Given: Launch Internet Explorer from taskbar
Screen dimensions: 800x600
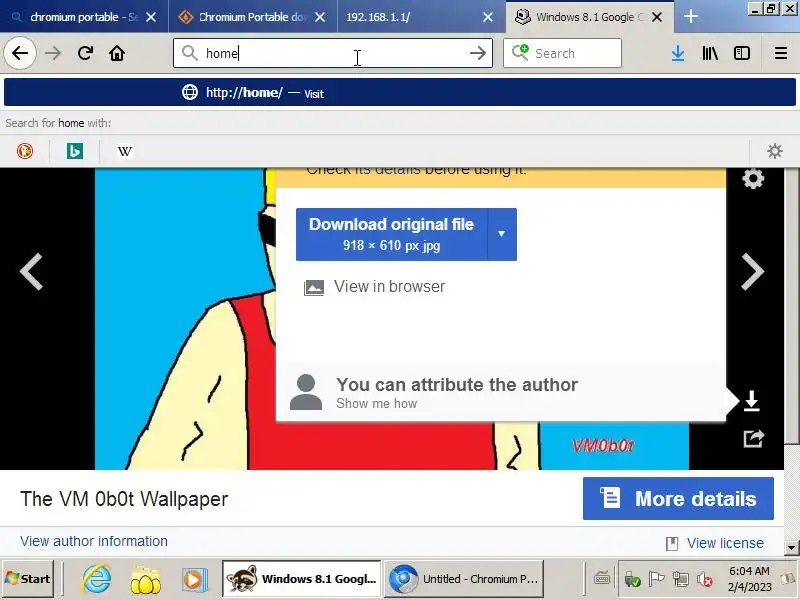Looking at the screenshot, I should point(97,579).
